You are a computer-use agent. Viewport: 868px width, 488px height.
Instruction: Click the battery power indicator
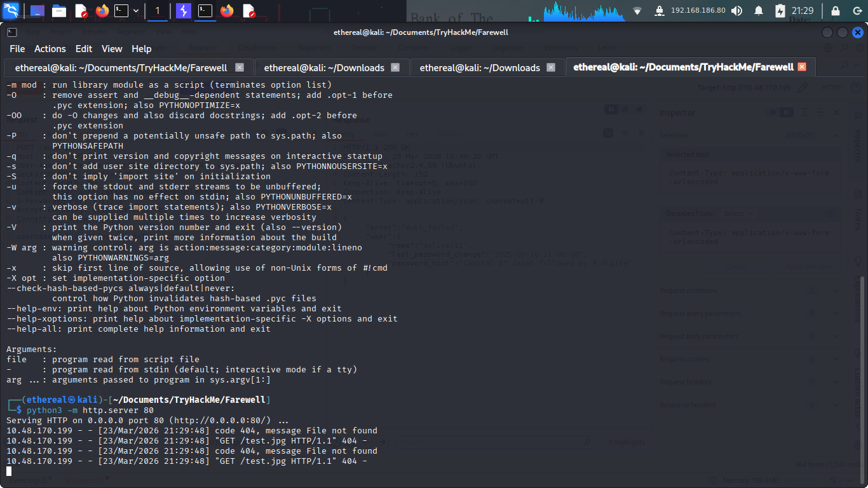coord(780,11)
